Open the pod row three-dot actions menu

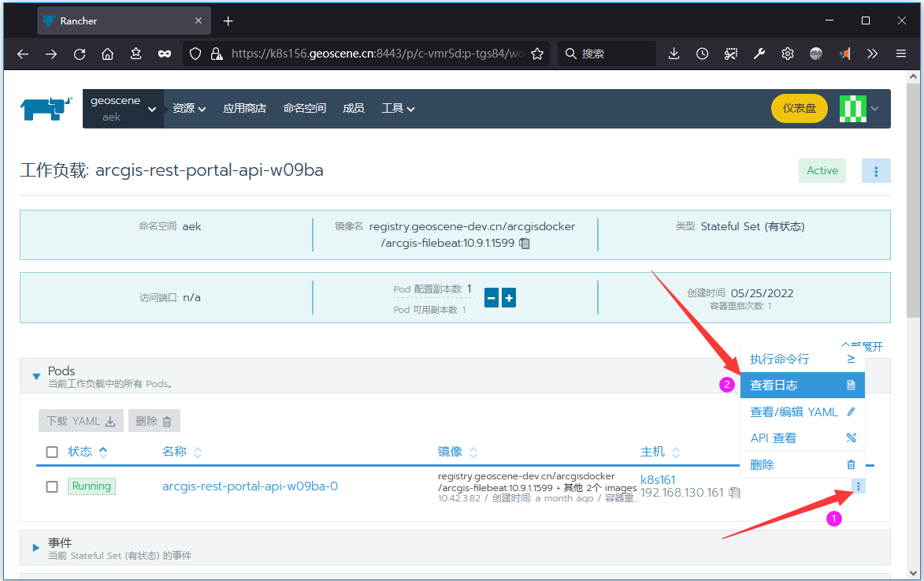858,486
